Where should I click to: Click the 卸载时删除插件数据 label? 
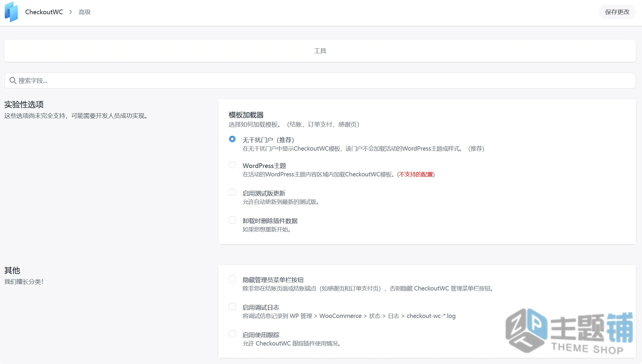tap(270, 221)
